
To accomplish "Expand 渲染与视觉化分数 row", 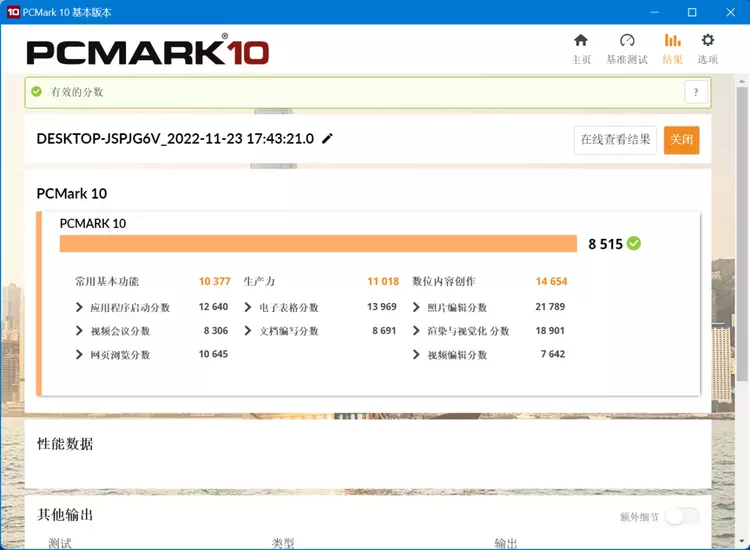I will click(x=416, y=330).
